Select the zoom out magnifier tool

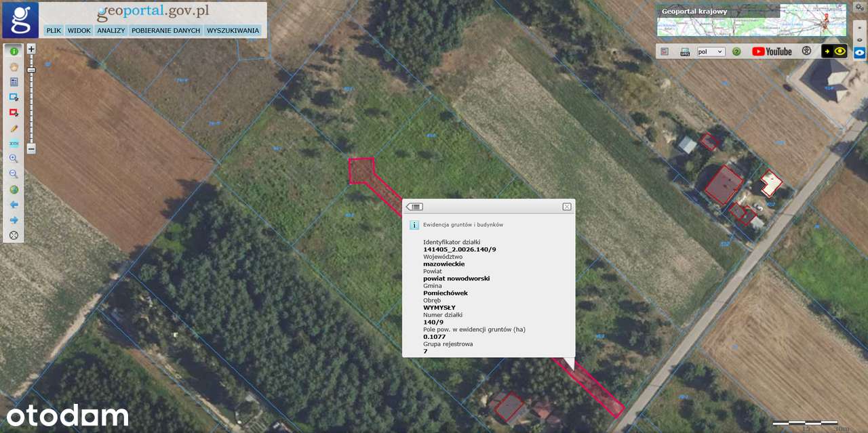click(x=14, y=174)
